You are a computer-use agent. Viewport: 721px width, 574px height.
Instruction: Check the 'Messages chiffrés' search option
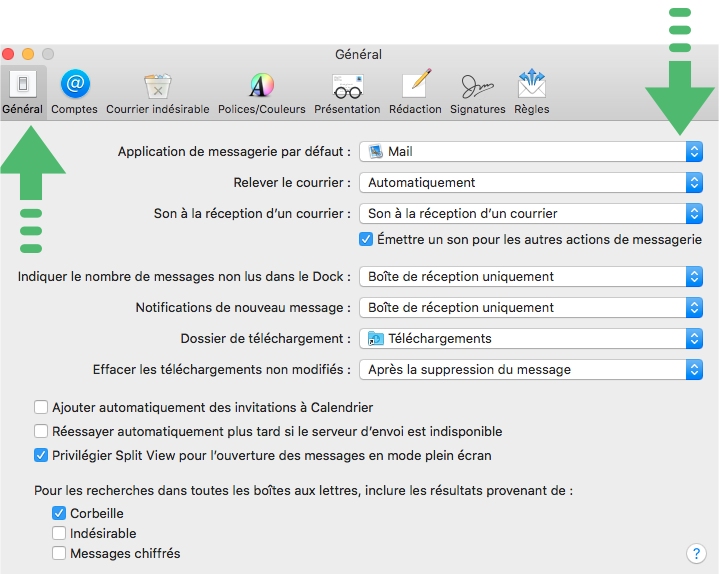point(59,553)
